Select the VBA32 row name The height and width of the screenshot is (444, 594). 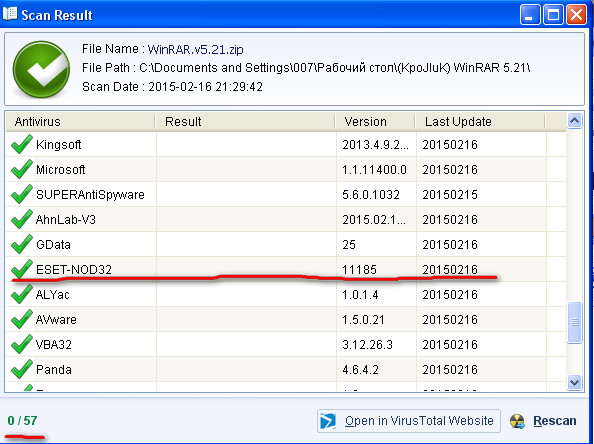53,344
